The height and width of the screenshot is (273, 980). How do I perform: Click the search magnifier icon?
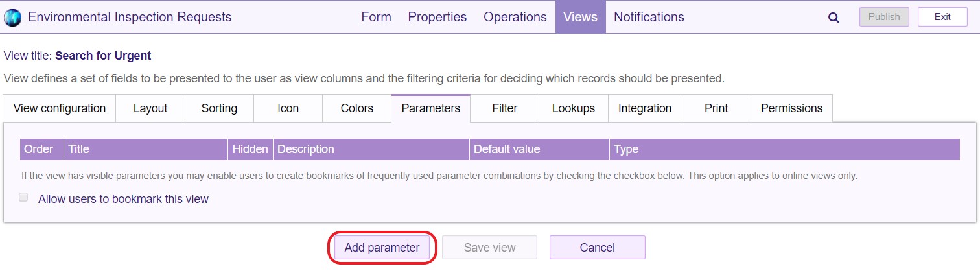pos(834,18)
